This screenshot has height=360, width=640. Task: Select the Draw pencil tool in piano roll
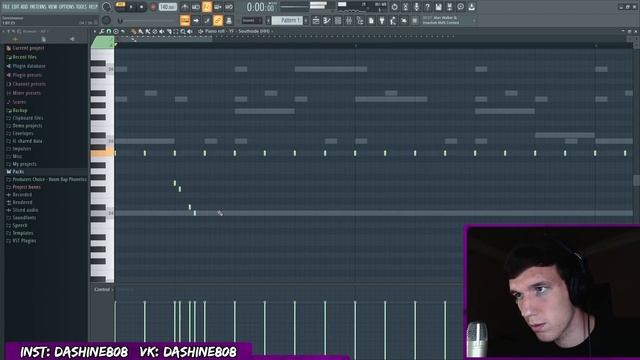click(134, 31)
